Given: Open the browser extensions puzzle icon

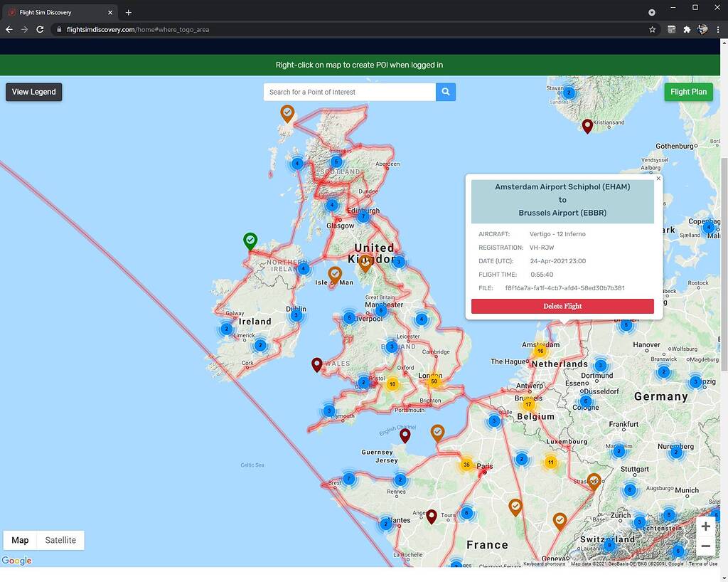Looking at the screenshot, I should click(x=686, y=29).
